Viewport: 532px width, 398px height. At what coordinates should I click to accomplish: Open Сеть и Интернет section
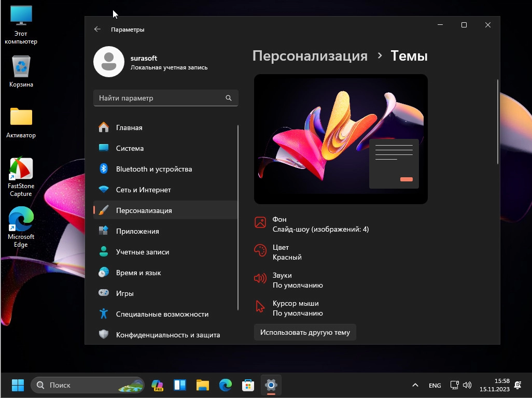[x=165, y=190]
